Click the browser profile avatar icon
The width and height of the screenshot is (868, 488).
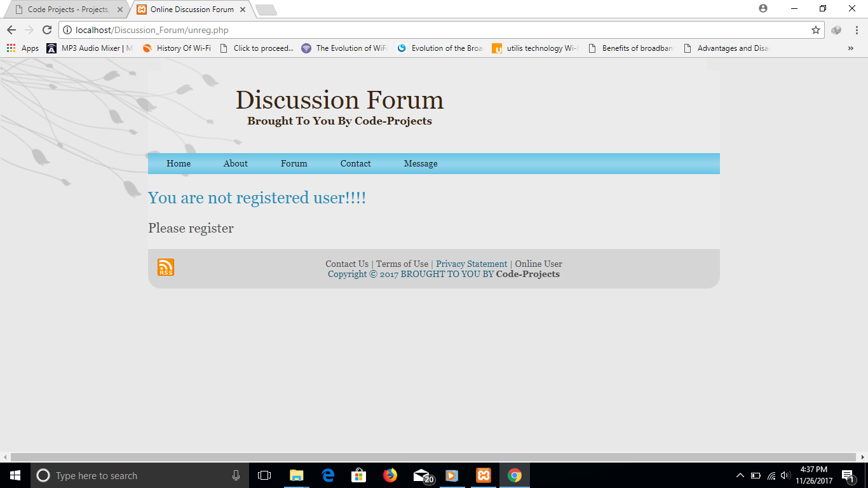(762, 9)
